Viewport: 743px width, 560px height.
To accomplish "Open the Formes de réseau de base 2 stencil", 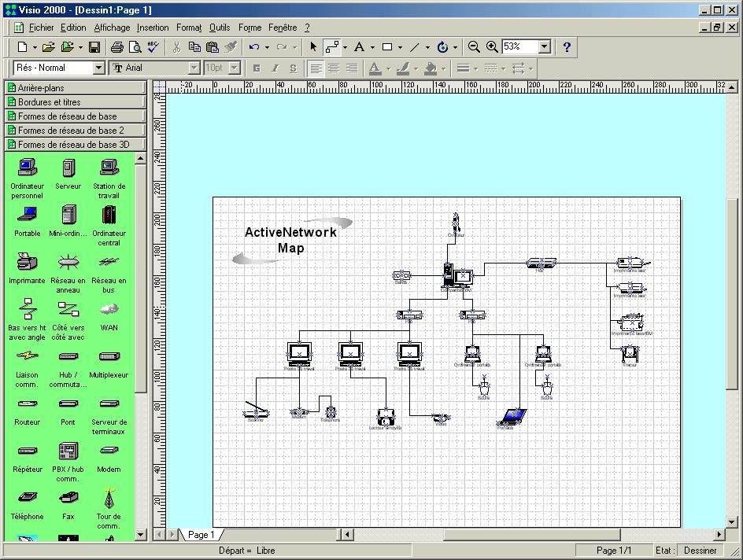I will [x=76, y=131].
